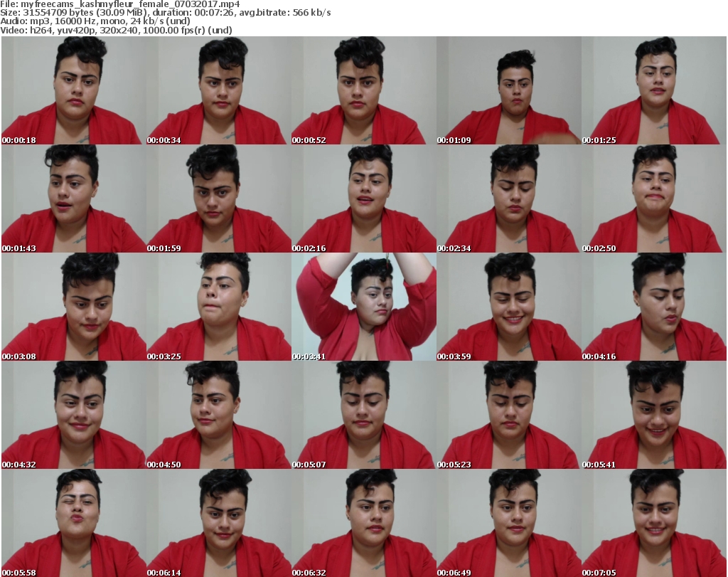Choose the thumbnail stamped 00:06:49
The image size is (728, 577).
(x=509, y=523)
